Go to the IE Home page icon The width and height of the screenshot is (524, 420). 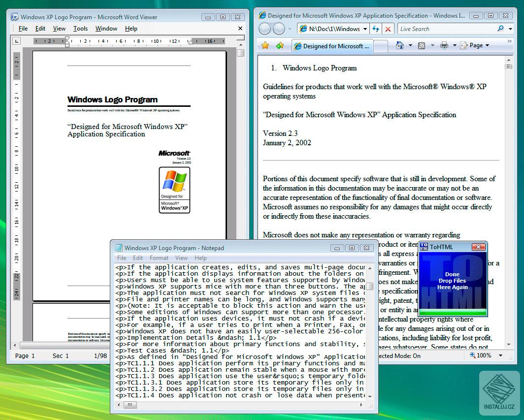(399, 45)
